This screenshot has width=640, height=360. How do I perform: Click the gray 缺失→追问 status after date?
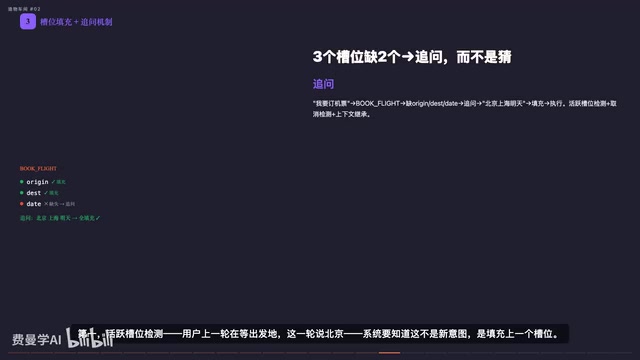point(60,204)
